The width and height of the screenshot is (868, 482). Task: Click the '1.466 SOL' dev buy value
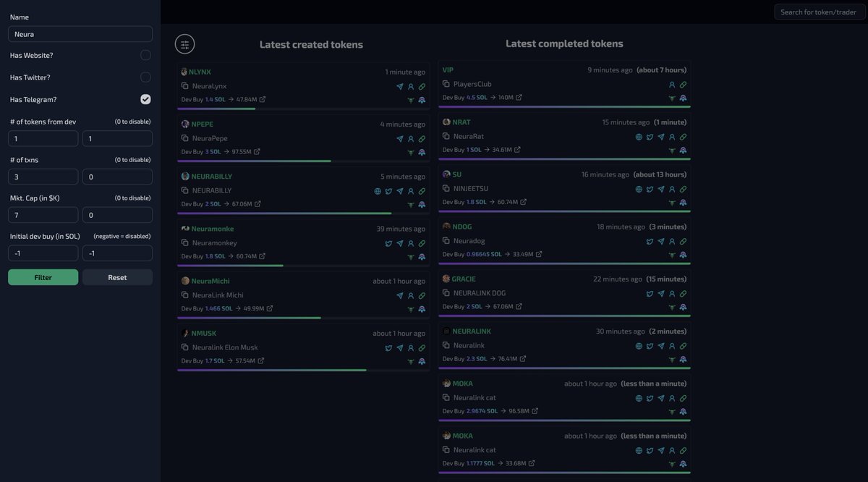point(218,308)
